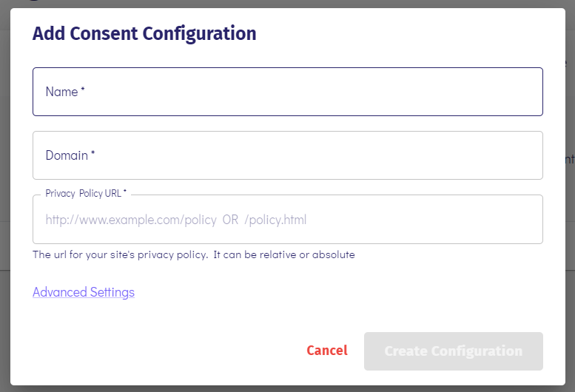The height and width of the screenshot is (392, 575).
Task: Select the Domain text field
Action: 287,155
